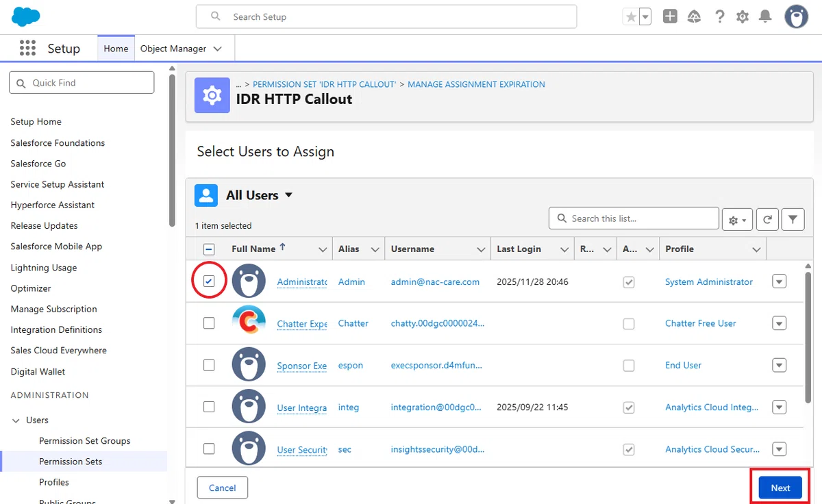Open Setup Home in sidebar
The height and width of the screenshot is (504, 822).
[36, 122]
